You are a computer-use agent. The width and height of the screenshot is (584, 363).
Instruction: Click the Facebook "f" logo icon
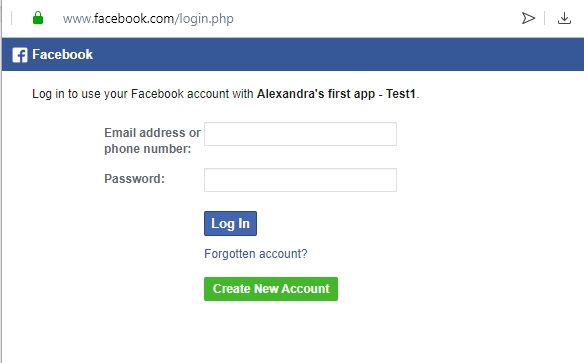(x=20, y=55)
